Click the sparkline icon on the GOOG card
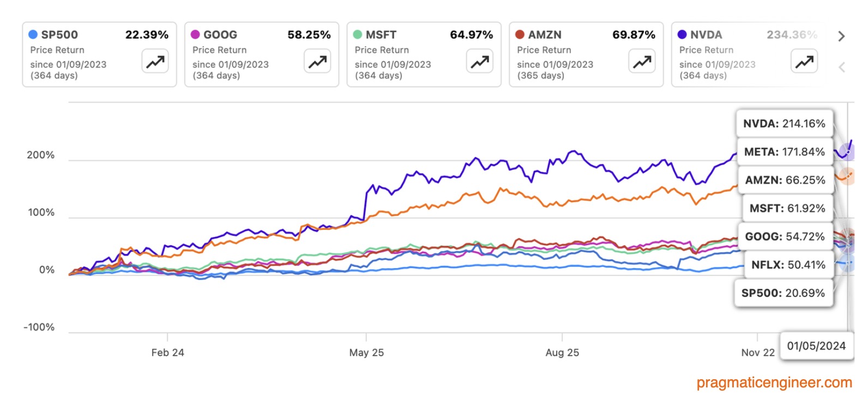868x401 pixels. [x=317, y=62]
